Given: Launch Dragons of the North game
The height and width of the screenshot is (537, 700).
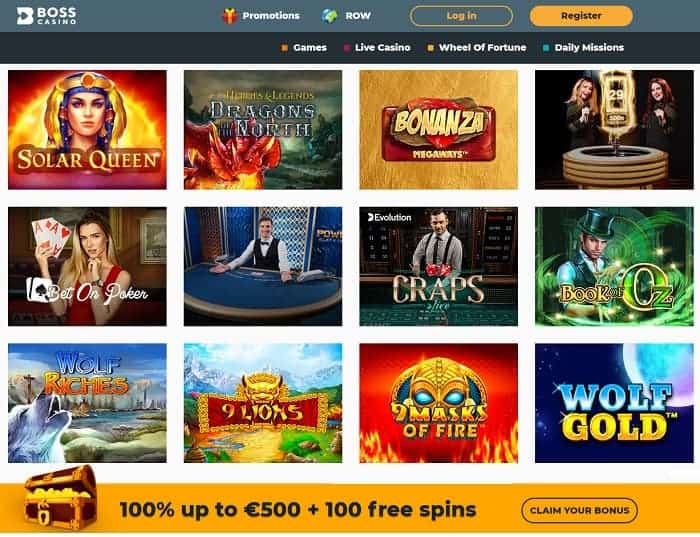Looking at the screenshot, I should coord(263,129).
